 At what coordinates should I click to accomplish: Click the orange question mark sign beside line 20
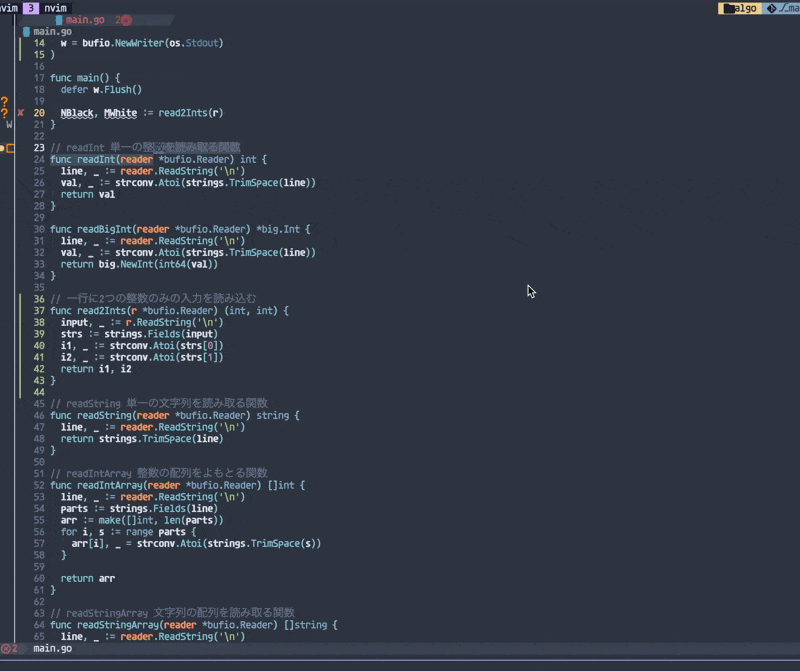pos(5,113)
